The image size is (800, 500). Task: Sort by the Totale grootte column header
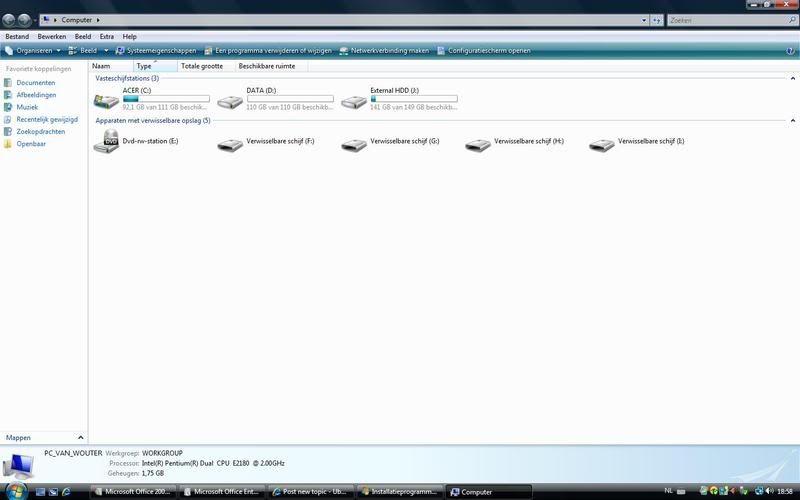click(202, 66)
